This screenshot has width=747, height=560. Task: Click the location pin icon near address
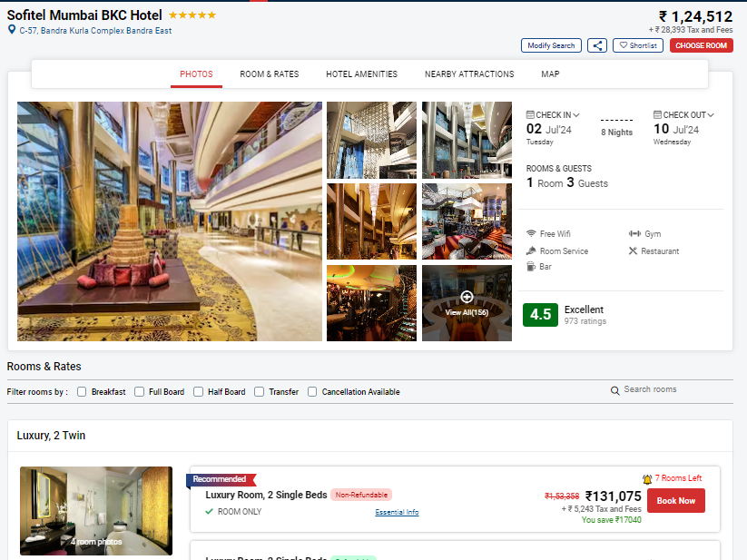[x=12, y=30]
